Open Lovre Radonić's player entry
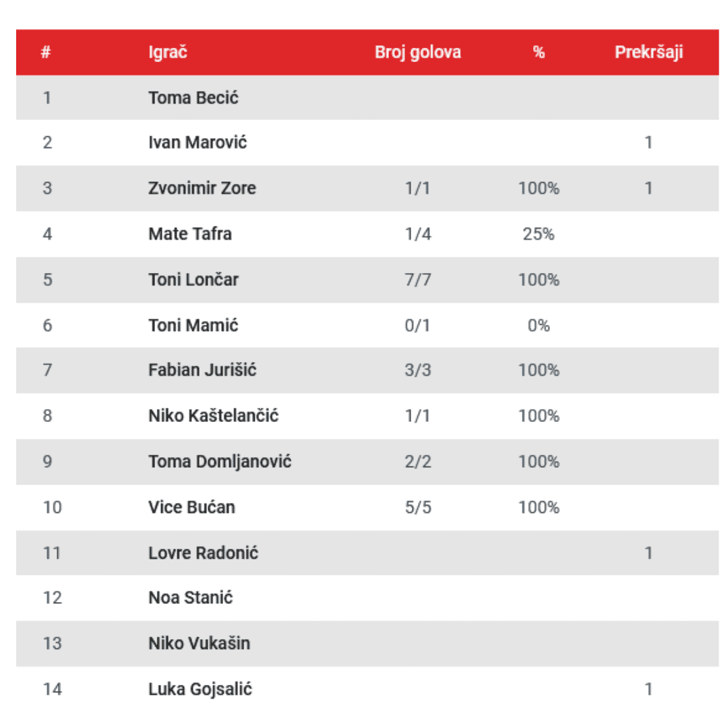This screenshot has height=728, width=728. point(204,553)
